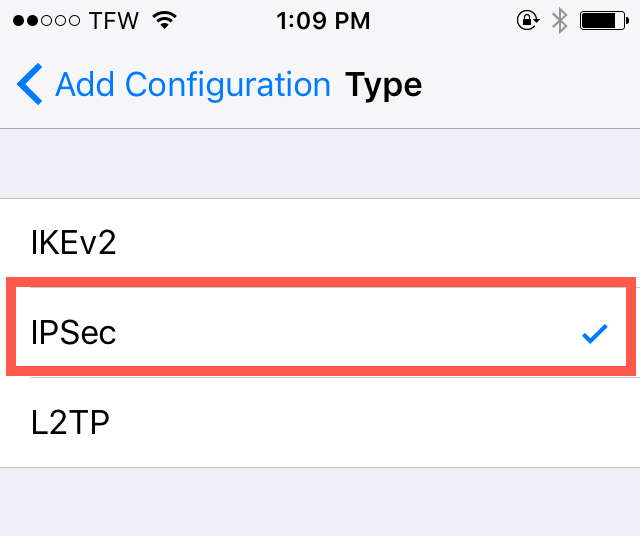This screenshot has height=536, width=640.
Task: Tap the rotation lock icon
Action: [x=528, y=20]
